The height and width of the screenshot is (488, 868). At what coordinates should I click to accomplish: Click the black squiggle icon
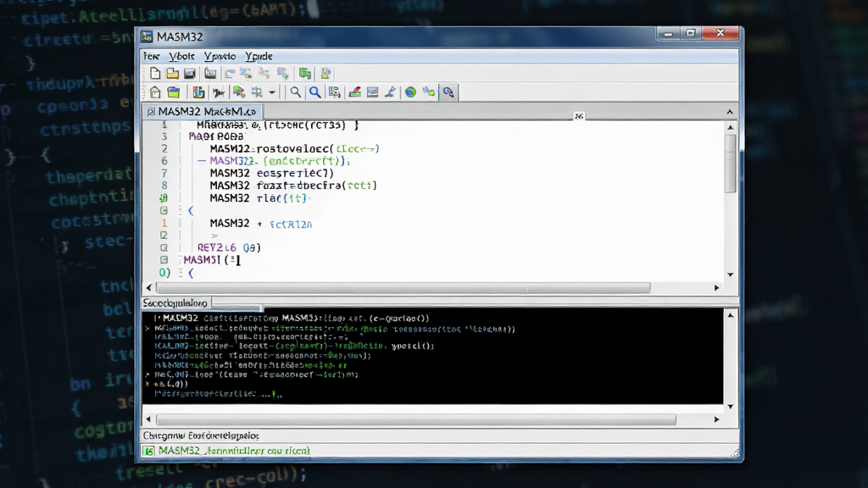click(x=219, y=92)
